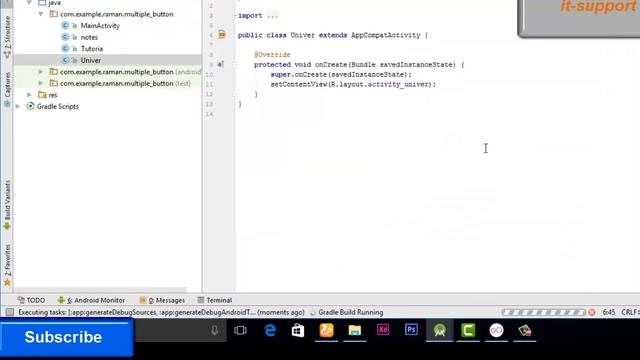The image size is (640, 360).
Task: Open the Messages tool window
Action: 162,300
